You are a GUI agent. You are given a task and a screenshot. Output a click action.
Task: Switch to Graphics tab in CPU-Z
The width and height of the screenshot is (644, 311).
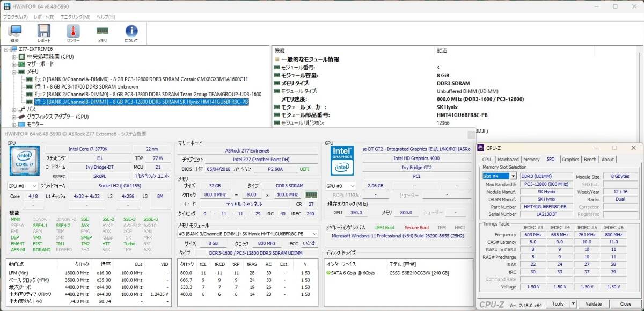[x=570, y=160]
